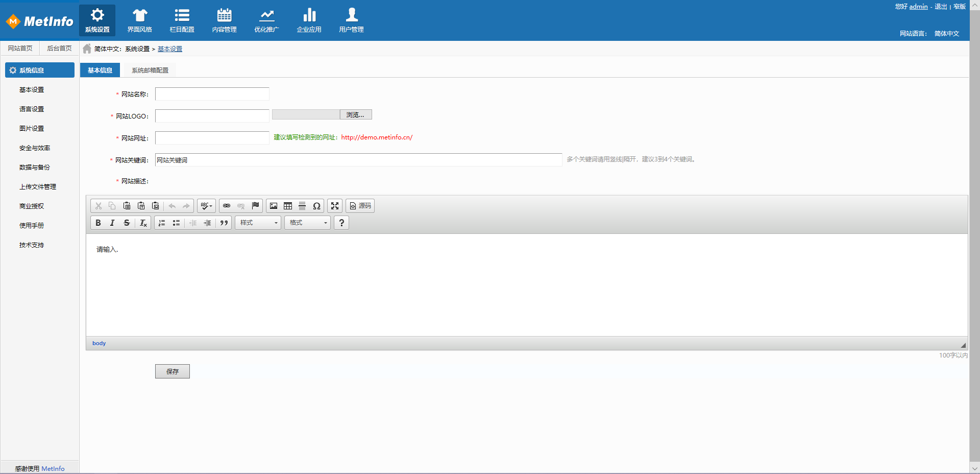Insert a bulleted list
This screenshot has width=980, height=474.
(176, 223)
